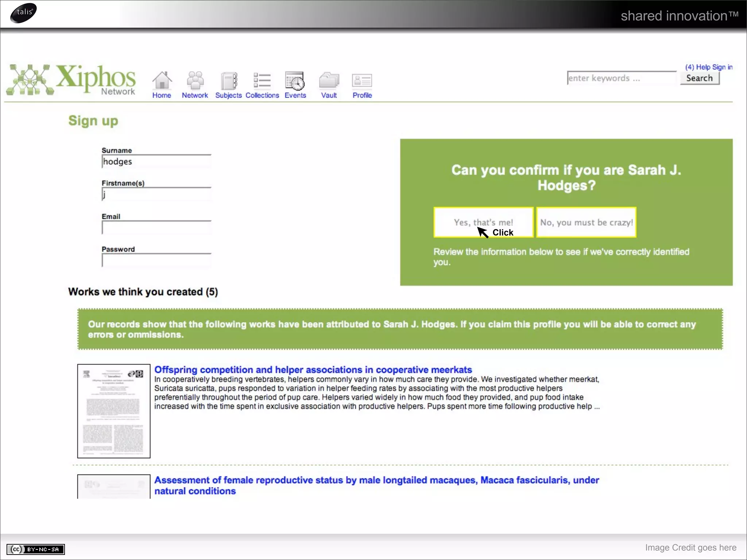Open the Sign in link

click(722, 67)
